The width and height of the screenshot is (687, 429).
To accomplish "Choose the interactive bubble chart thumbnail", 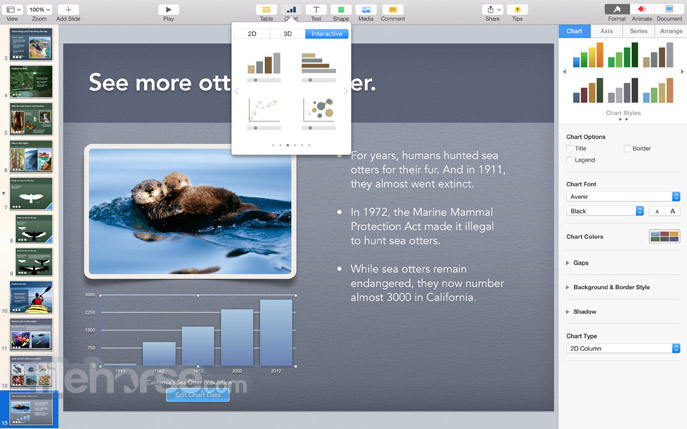I will 318,108.
